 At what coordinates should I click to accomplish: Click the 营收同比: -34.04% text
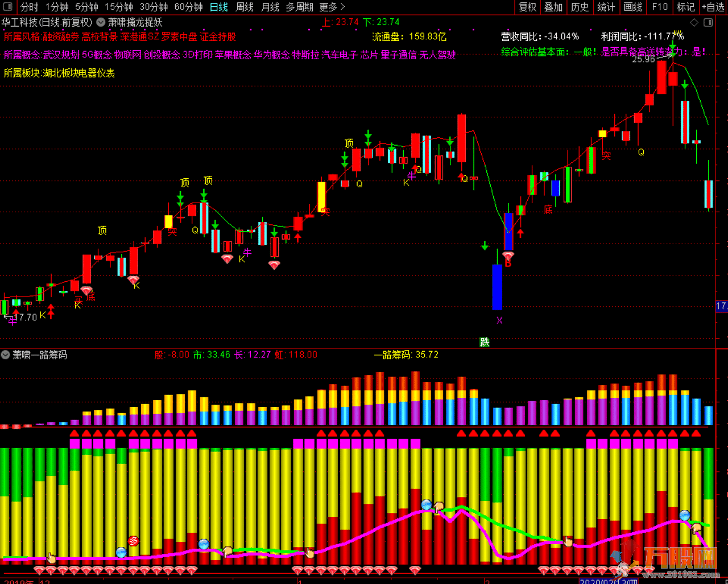coord(540,36)
